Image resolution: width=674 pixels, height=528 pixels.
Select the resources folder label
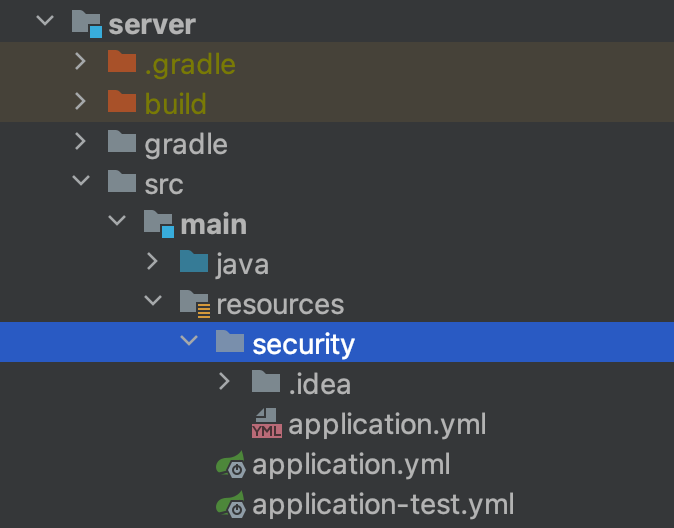click(280, 305)
